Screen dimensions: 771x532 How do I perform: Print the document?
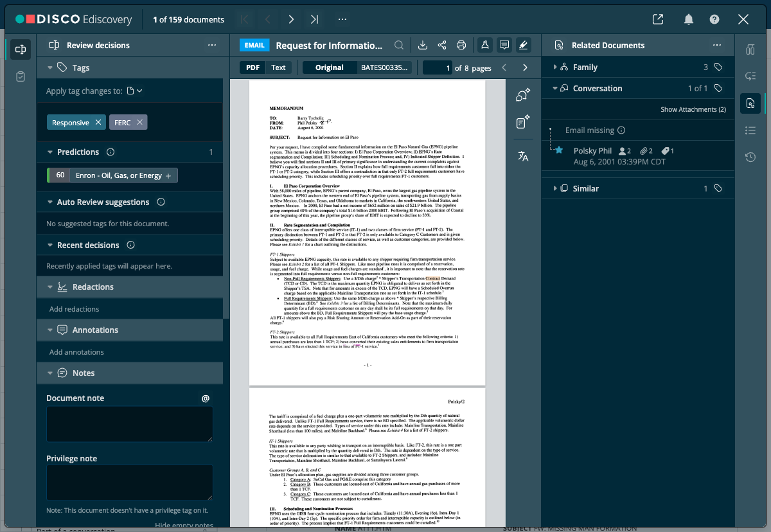click(461, 45)
